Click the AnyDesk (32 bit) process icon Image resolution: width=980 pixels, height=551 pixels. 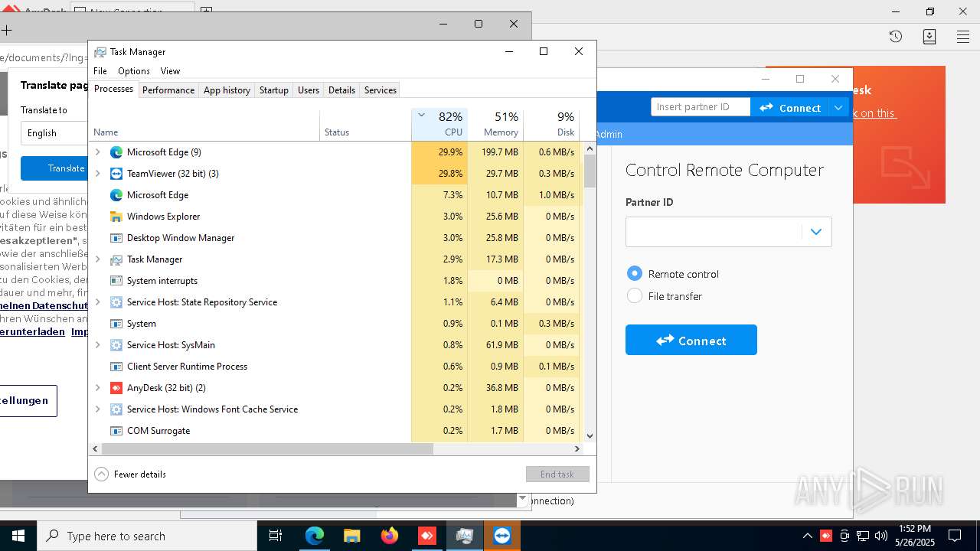(x=116, y=388)
